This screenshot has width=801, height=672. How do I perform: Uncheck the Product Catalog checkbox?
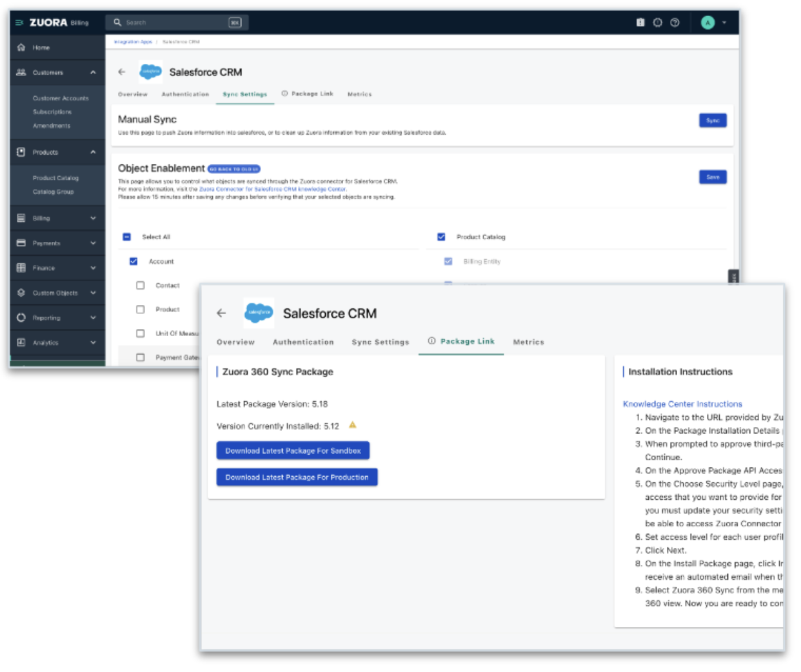click(x=441, y=237)
